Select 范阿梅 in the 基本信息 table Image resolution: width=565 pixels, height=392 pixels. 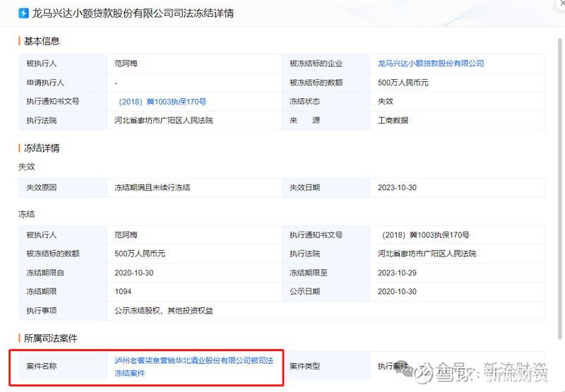[x=126, y=64]
